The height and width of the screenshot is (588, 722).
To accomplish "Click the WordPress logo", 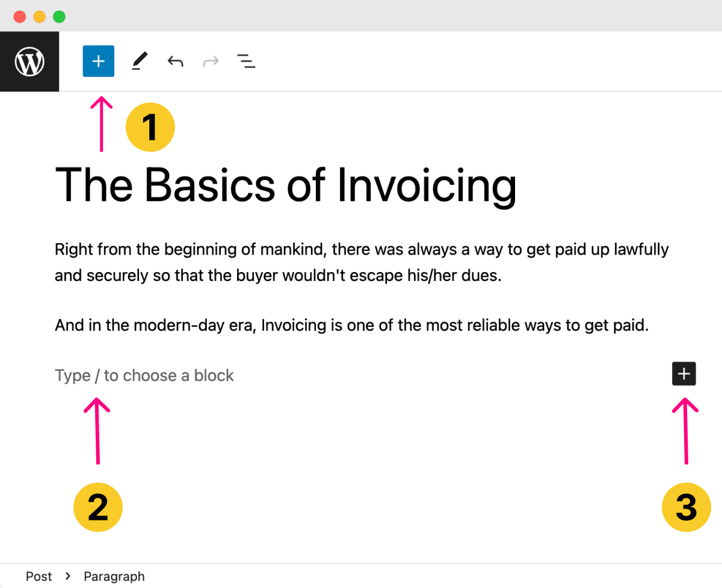I will tap(29, 61).
